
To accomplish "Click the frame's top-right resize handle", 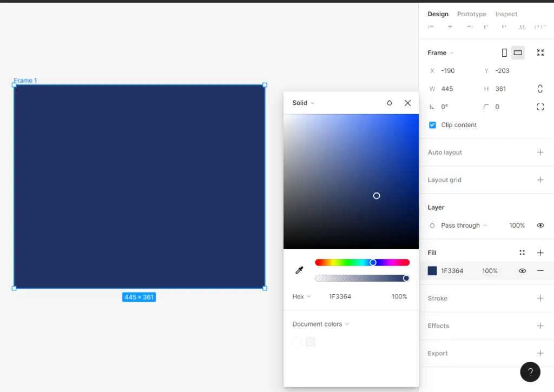I will click(x=265, y=85).
